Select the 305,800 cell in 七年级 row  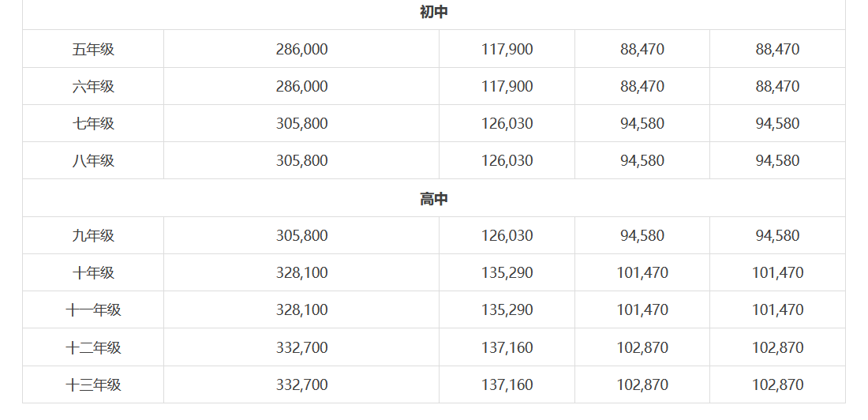pyautogui.click(x=301, y=123)
